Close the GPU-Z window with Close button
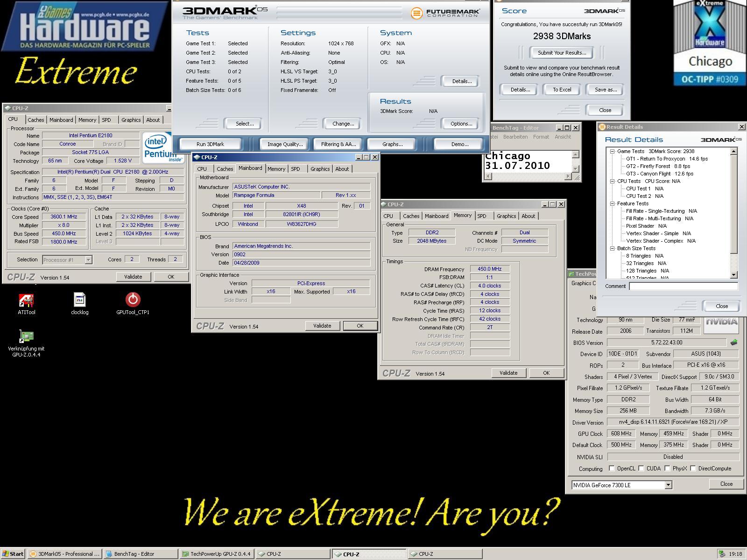The image size is (747, 560). click(726, 484)
